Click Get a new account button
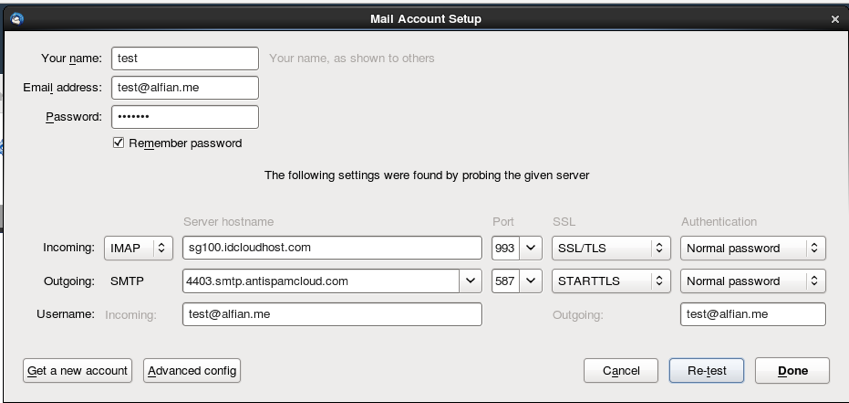Image resolution: width=849 pixels, height=403 pixels. [x=77, y=370]
